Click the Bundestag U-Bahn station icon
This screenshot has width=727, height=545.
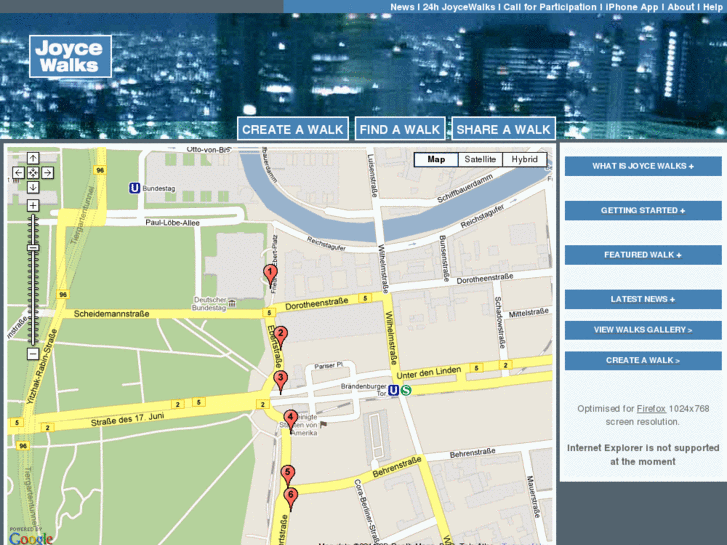[x=134, y=188]
